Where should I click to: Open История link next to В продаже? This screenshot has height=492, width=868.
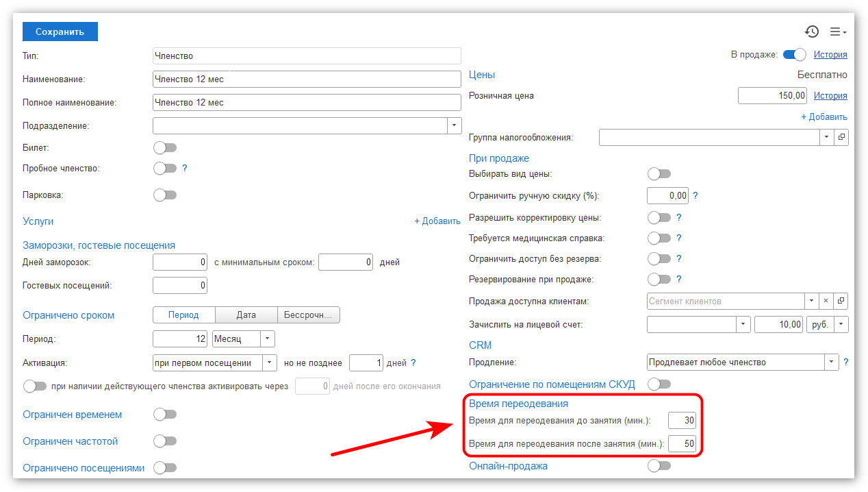pos(830,55)
